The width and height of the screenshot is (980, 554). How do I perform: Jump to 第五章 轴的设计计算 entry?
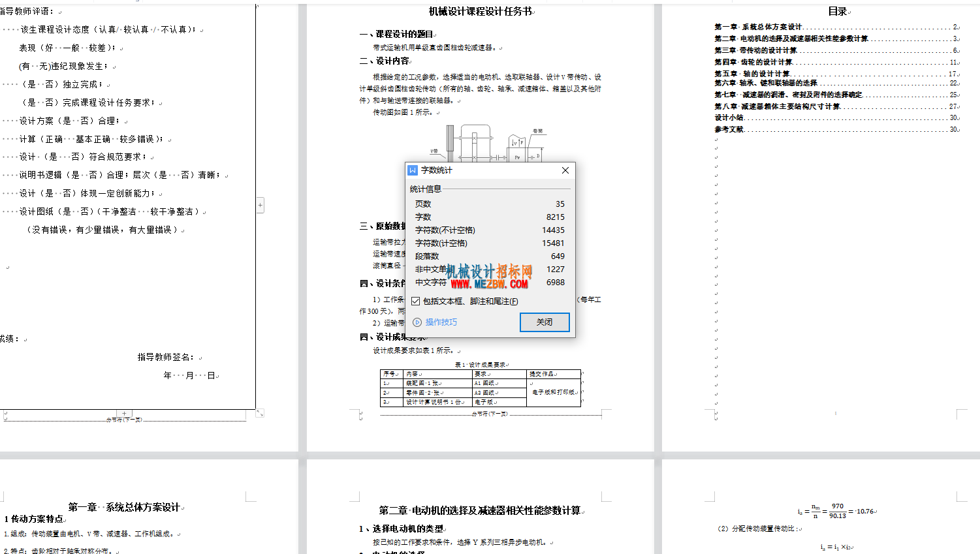click(836, 74)
